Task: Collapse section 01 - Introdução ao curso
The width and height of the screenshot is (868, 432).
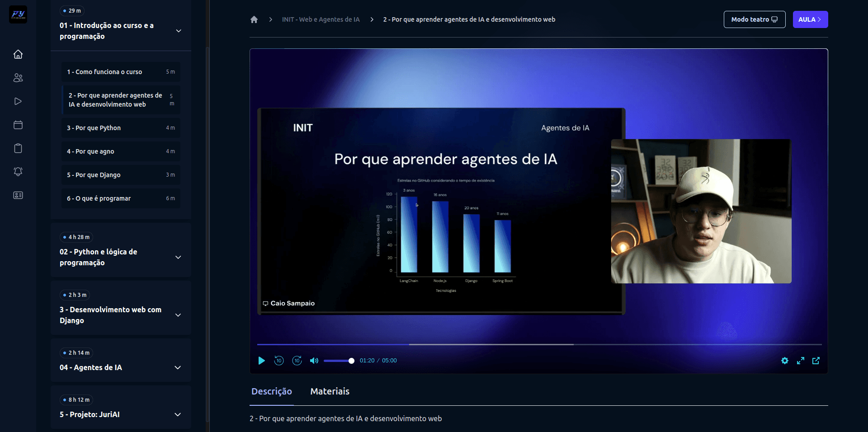Action: pyautogui.click(x=178, y=31)
